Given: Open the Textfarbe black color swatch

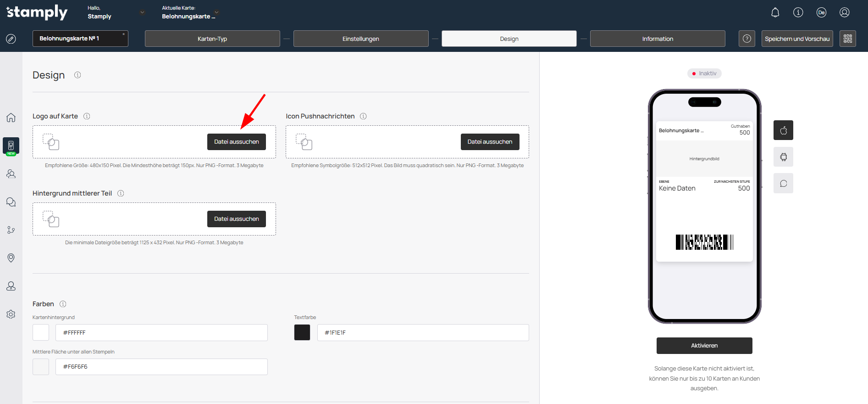Looking at the screenshot, I should (x=302, y=332).
